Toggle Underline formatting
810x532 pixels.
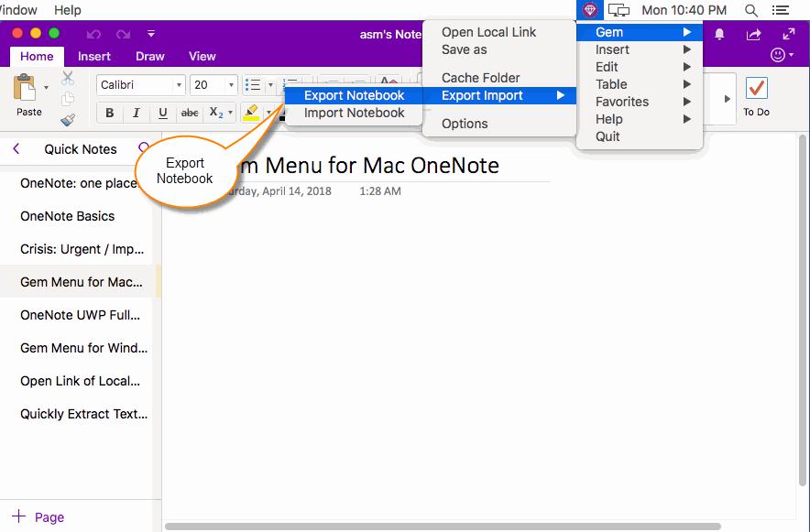pyautogui.click(x=163, y=113)
